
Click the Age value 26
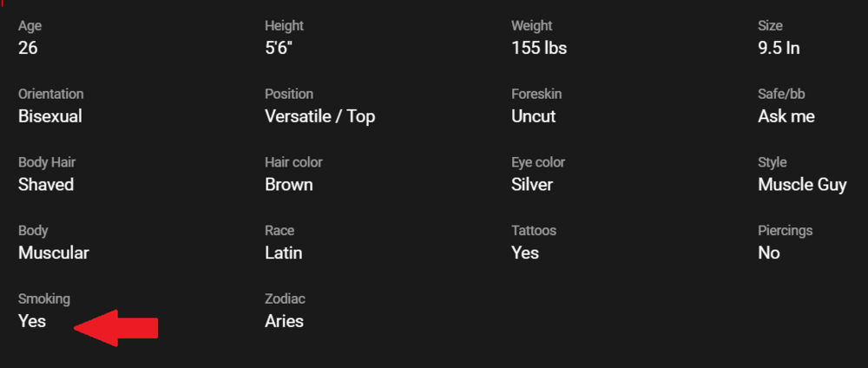tap(28, 48)
